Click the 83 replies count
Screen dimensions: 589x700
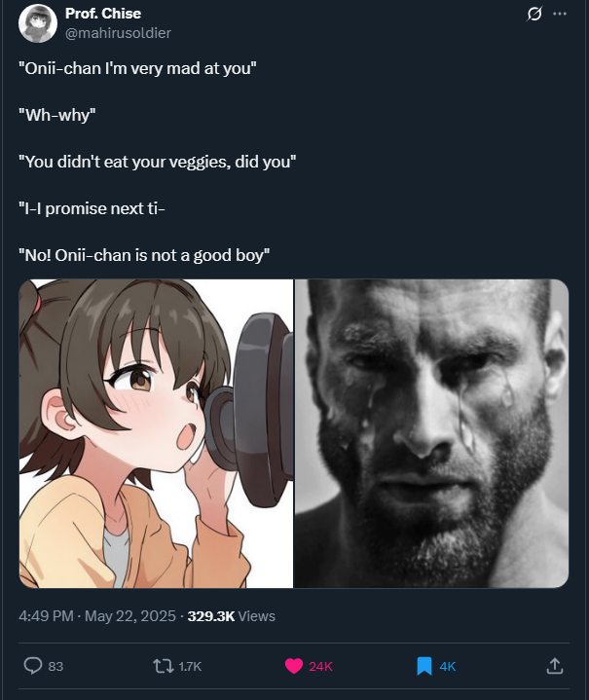point(55,667)
